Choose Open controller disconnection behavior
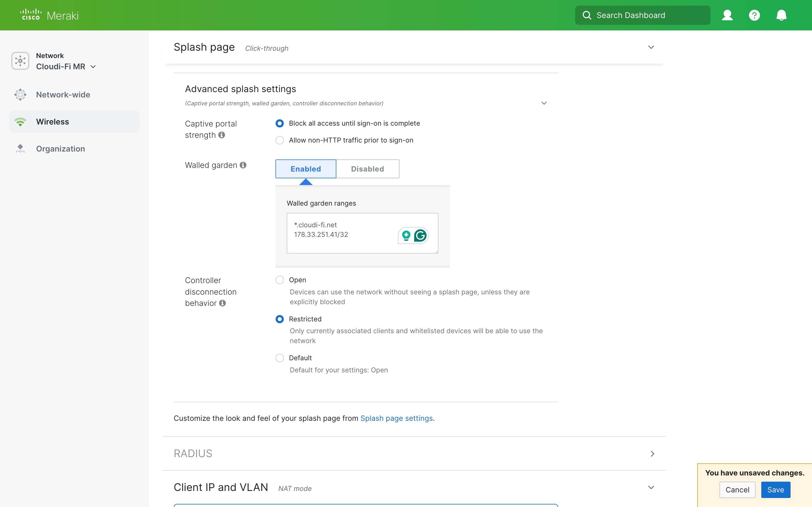The width and height of the screenshot is (812, 507). [279, 280]
